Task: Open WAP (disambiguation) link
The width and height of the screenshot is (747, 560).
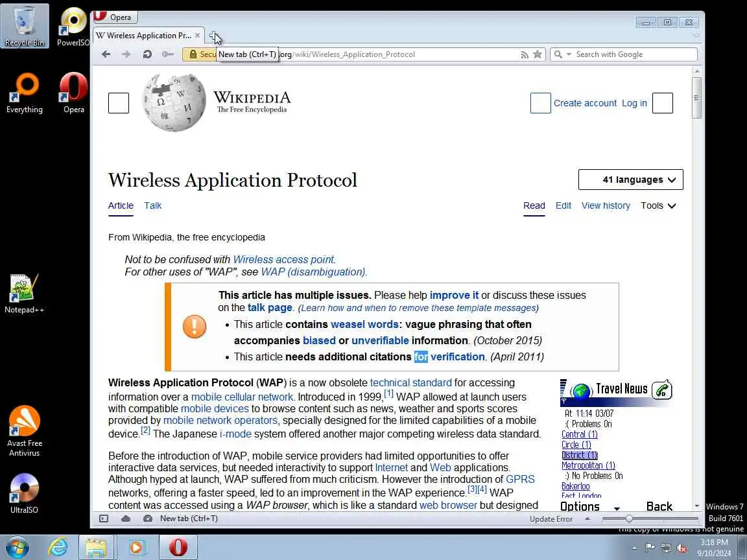Action: point(313,272)
